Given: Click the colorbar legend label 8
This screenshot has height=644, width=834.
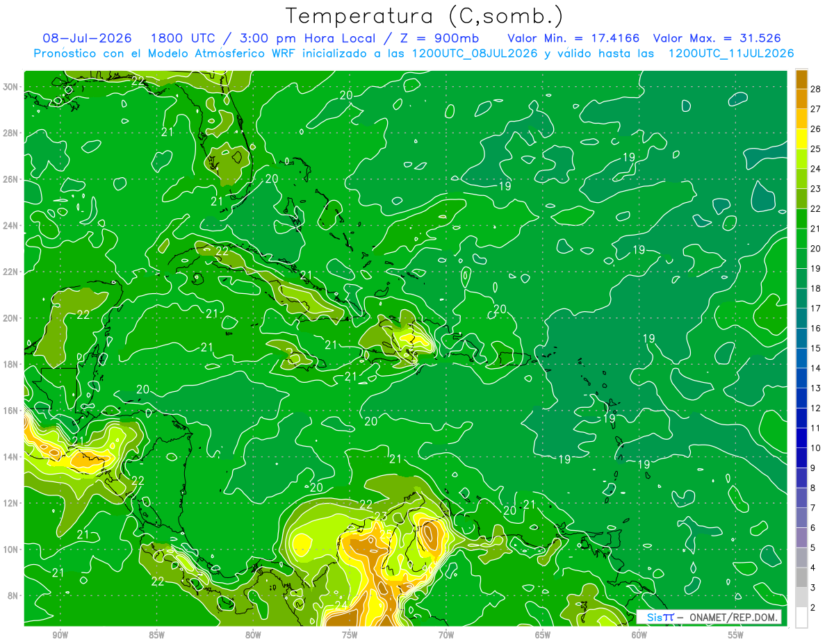Looking at the screenshot, I should tap(813, 488).
